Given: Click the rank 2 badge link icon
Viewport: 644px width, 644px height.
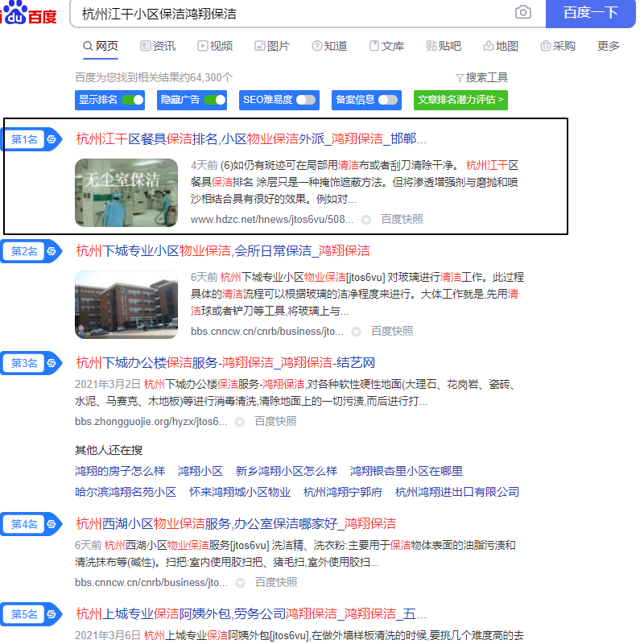Looking at the screenshot, I should point(52,251).
